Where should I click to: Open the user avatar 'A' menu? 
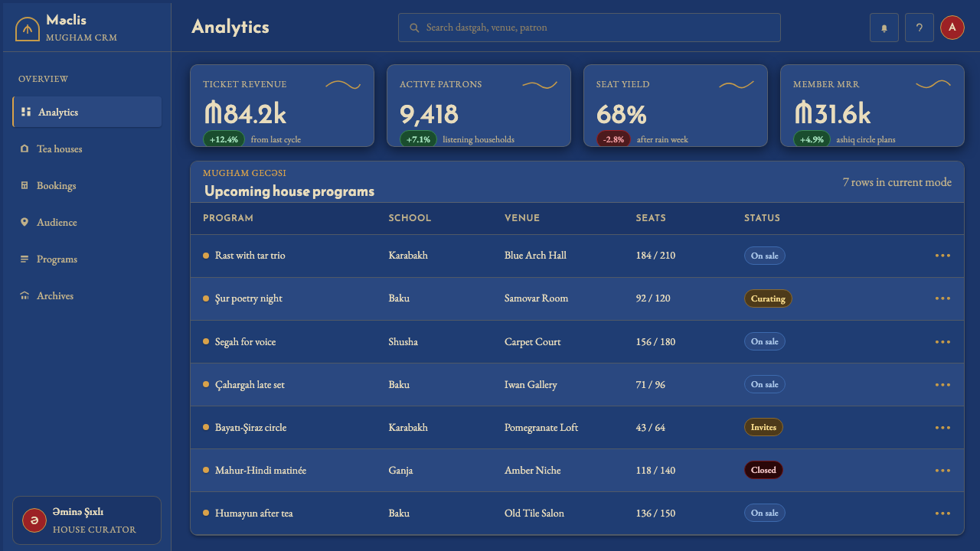(x=952, y=28)
